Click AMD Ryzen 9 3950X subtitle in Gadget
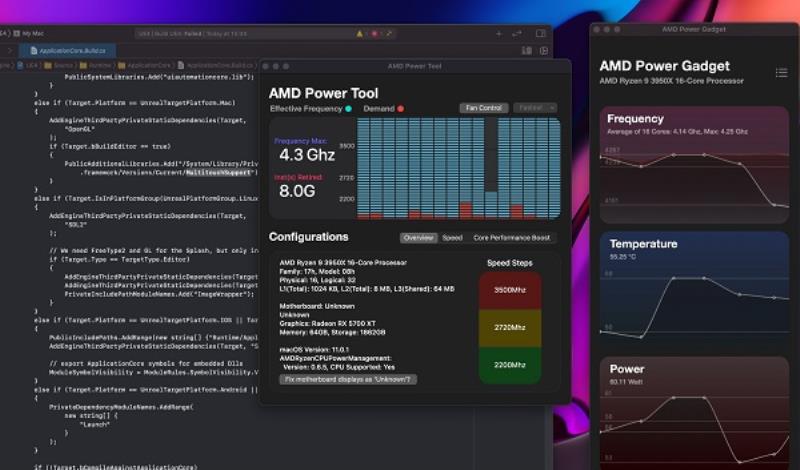The height and width of the screenshot is (470, 800). pos(671,81)
